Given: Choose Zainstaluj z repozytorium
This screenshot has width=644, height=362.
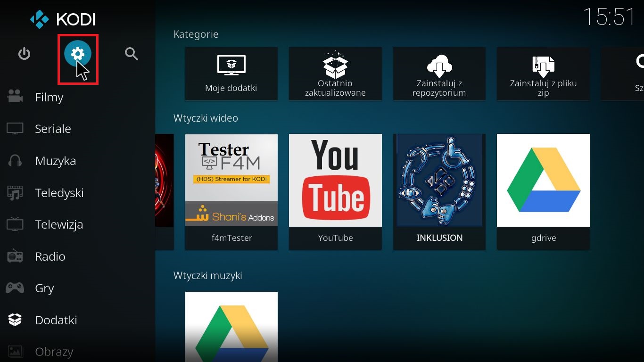Looking at the screenshot, I should pyautogui.click(x=439, y=74).
